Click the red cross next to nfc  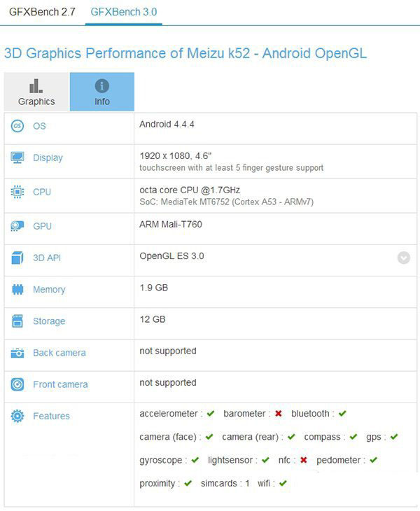(304, 460)
